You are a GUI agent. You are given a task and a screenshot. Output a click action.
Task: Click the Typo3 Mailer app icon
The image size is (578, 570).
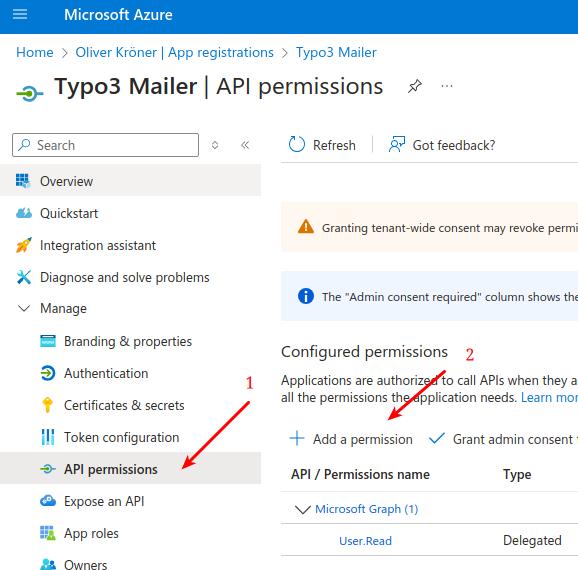[29, 93]
